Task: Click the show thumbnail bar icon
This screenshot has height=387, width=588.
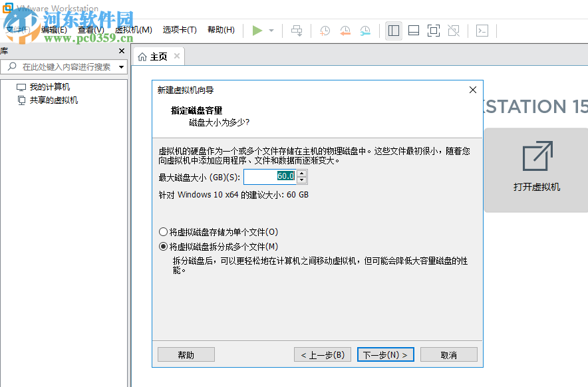Action: 413,30
